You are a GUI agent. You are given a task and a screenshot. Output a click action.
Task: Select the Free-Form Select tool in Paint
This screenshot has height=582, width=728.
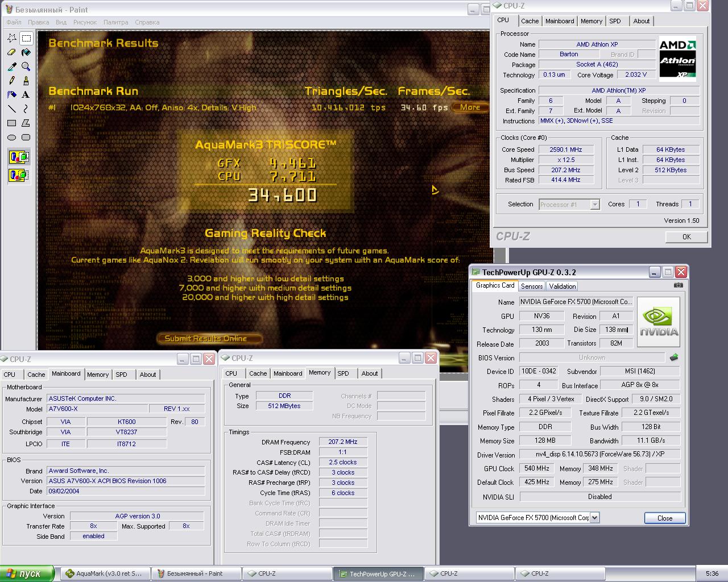[x=11, y=38]
